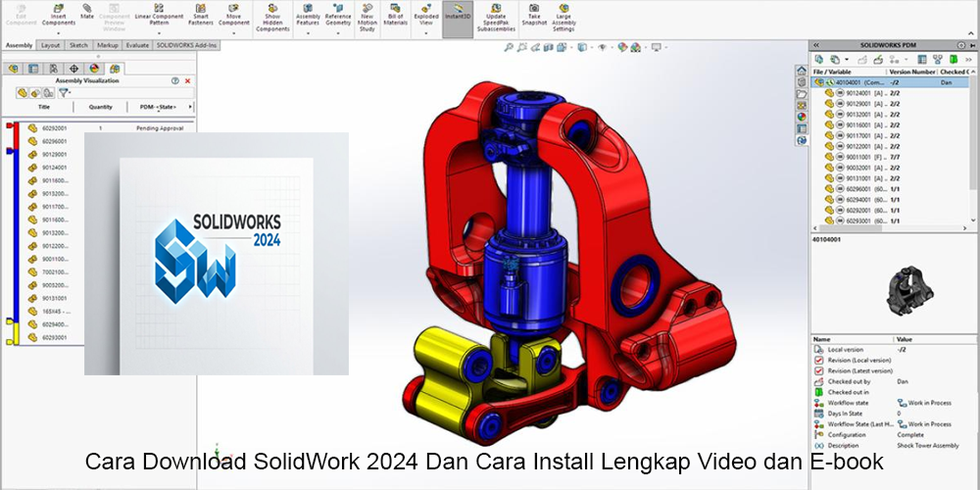Click Edit Appearance color ball icon
Image resolution: width=980 pixels, height=490 pixels.
622,47
